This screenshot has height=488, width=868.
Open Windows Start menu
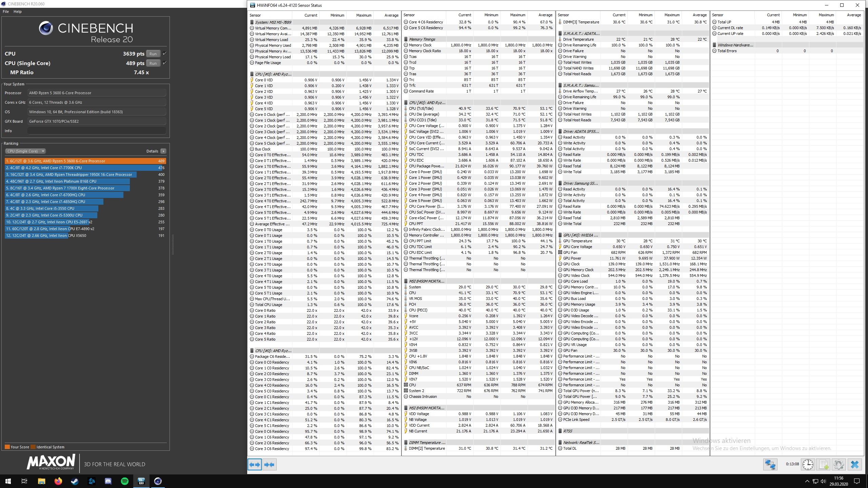point(8,481)
